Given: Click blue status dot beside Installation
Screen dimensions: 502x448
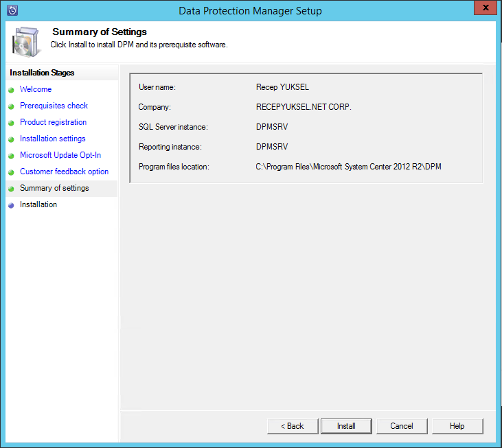Looking at the screenshot, I should [x=11, y=206].
